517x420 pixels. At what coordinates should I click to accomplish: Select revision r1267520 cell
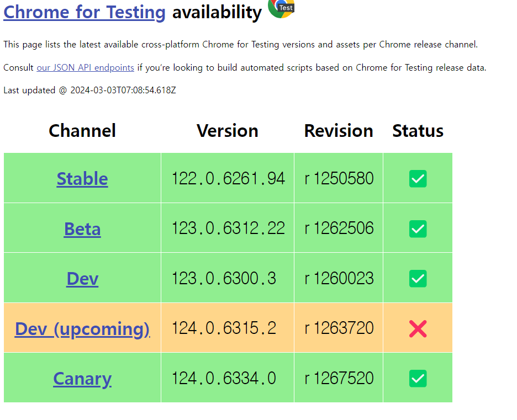click(339, 378)
